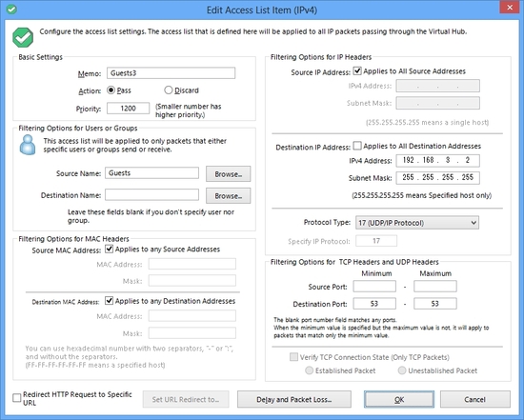Enable Applies to All Destination Addresses
Viewport: 524px width, 420px height.
coord(357,146)
